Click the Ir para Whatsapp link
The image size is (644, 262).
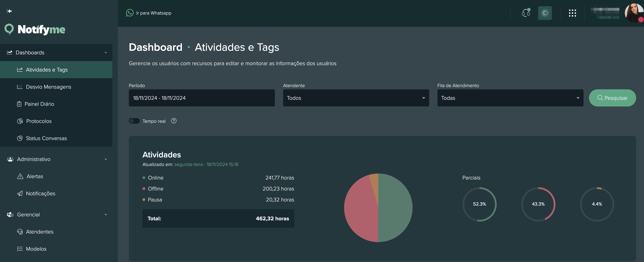click(153, 13)
